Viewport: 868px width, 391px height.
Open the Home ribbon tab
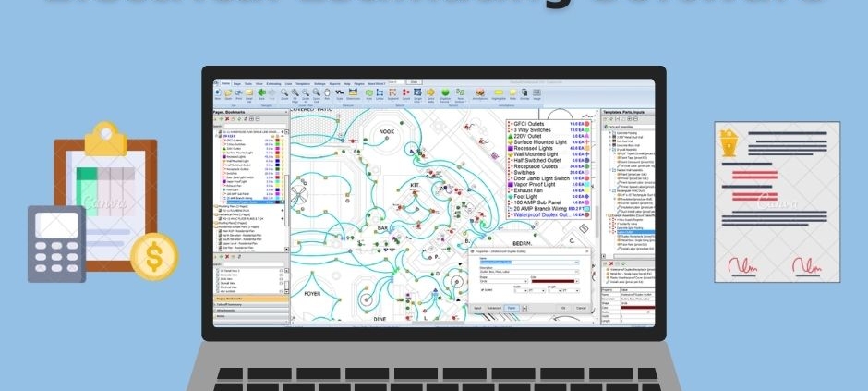(x=226, y=83)
